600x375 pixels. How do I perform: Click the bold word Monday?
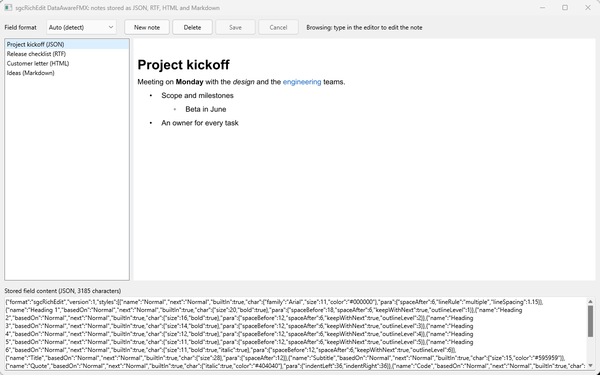tap(189, 82)
